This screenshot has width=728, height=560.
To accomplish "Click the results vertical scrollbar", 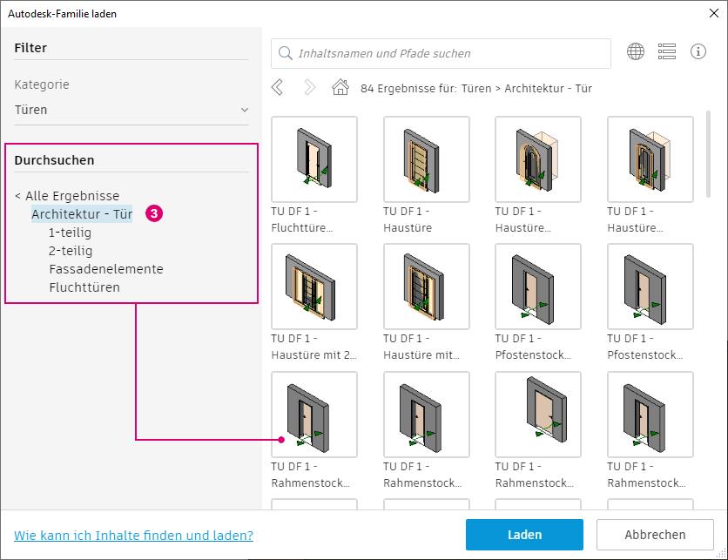I will 708,154.
